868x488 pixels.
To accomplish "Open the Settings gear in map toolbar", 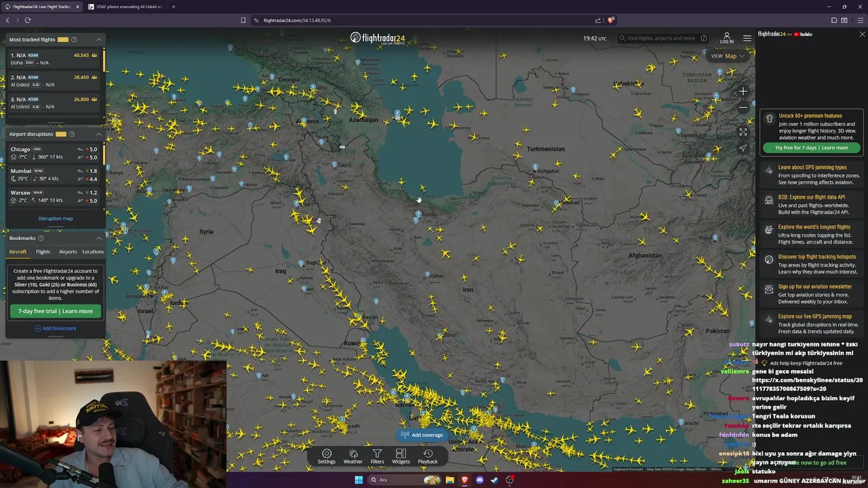I will [x=326, y=456].
